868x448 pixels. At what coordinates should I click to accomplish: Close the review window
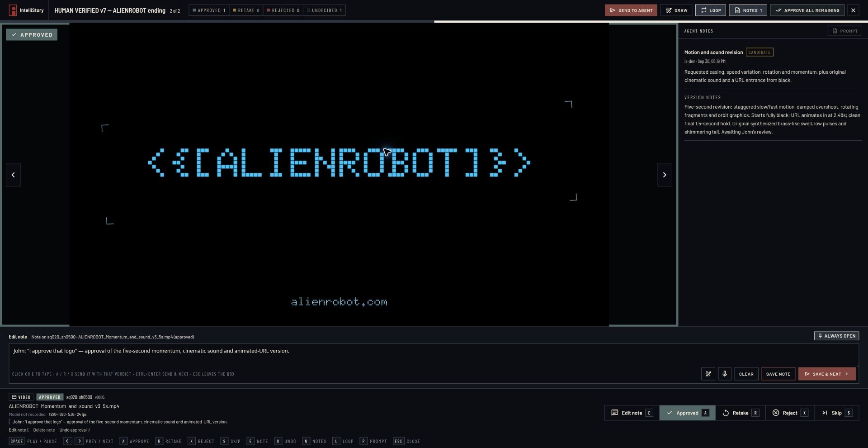coord(853,10)
